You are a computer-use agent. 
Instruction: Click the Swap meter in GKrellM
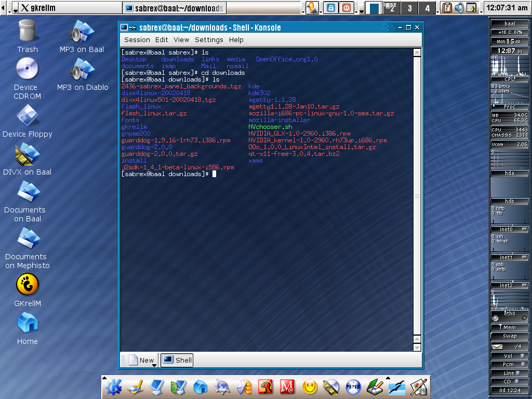510,336
